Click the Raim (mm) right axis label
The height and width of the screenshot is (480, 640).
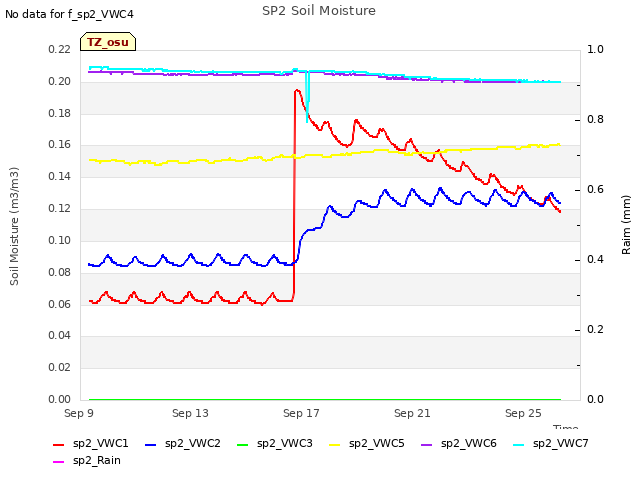(x=626, y=225)
